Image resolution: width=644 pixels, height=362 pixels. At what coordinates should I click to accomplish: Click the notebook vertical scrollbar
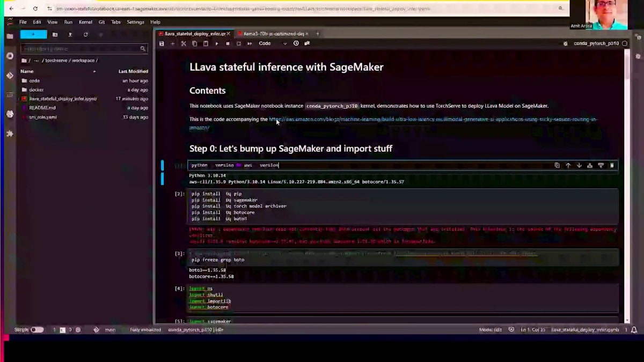pyautogui.click(x=626, y=188)
